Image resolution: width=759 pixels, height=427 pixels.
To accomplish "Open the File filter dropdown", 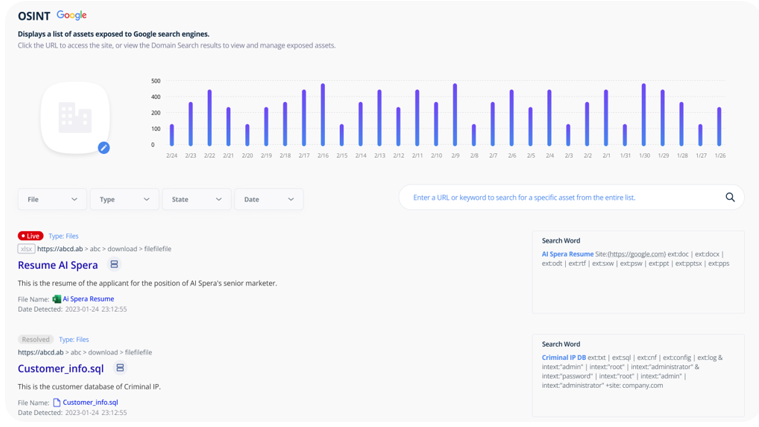I will click(52, 199).
